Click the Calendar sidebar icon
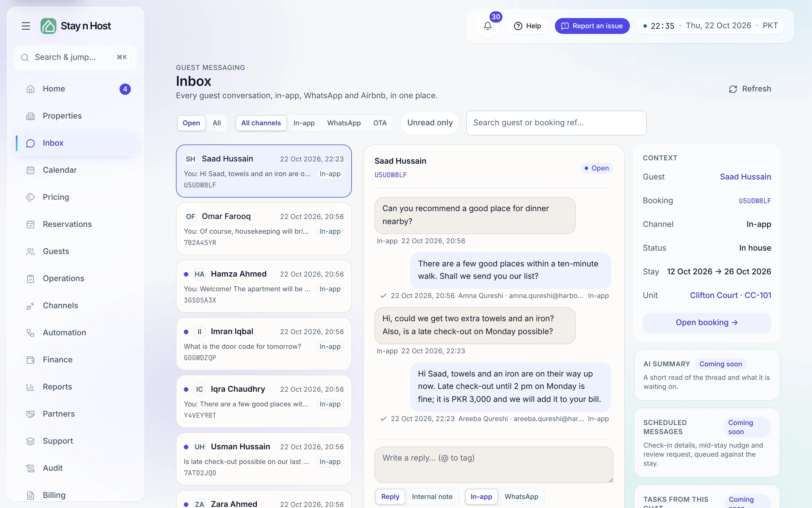This screenshot has height=508, width=812. [30, 170]
